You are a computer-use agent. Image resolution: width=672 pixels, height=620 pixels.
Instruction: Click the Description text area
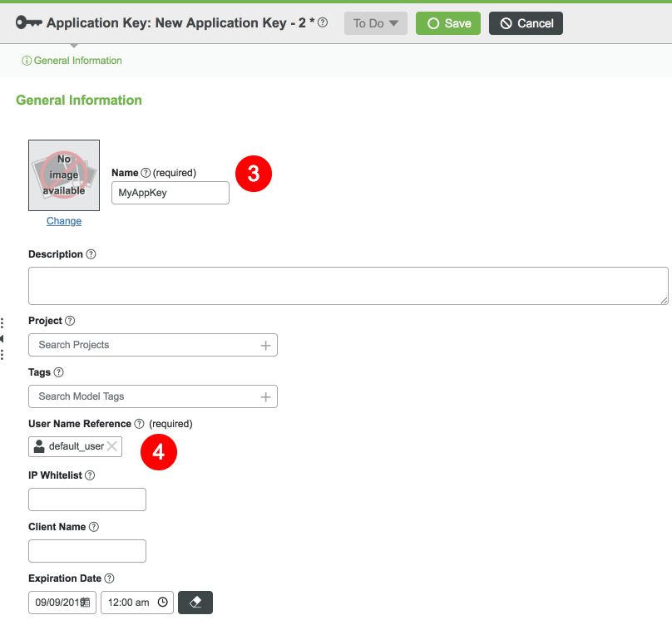click(348, 286)
